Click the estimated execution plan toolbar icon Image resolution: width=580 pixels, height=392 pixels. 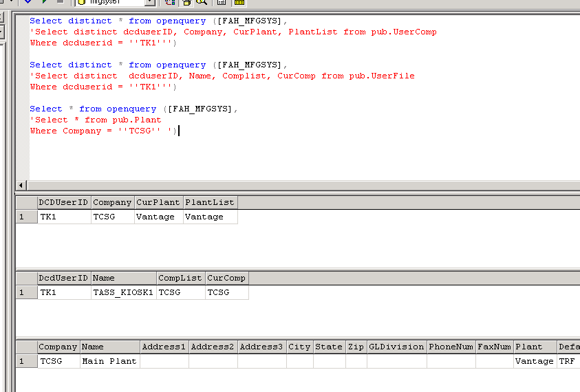tap(170, 2)
